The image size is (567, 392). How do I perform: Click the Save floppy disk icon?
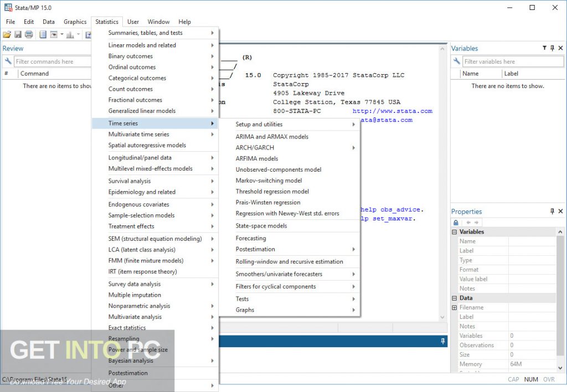point(18,35)
